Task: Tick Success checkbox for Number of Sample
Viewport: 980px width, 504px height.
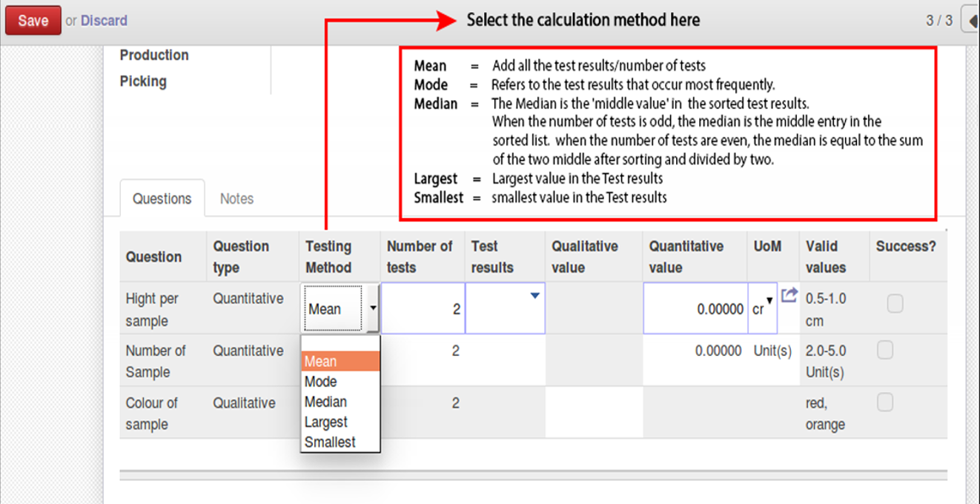Action: click(x=884, y=350)
